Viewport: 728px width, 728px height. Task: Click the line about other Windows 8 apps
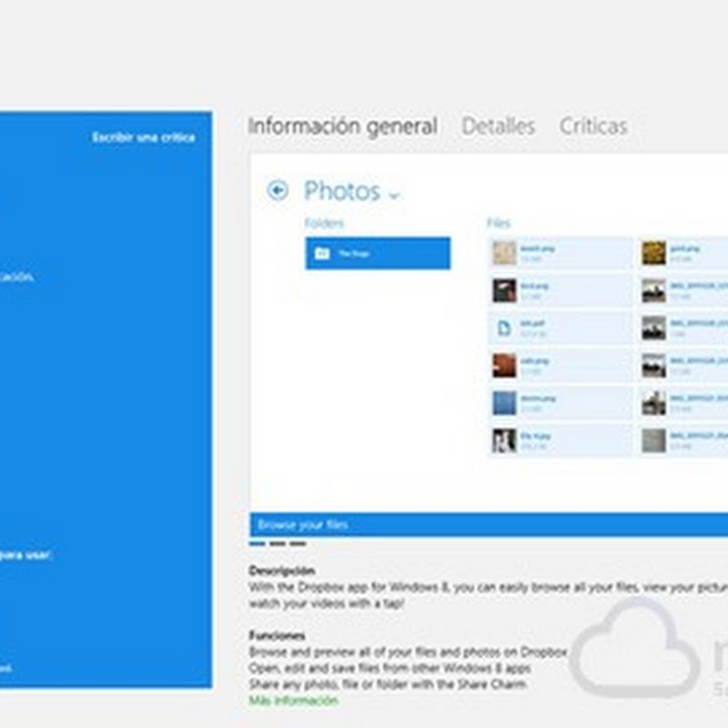(389, 668)
